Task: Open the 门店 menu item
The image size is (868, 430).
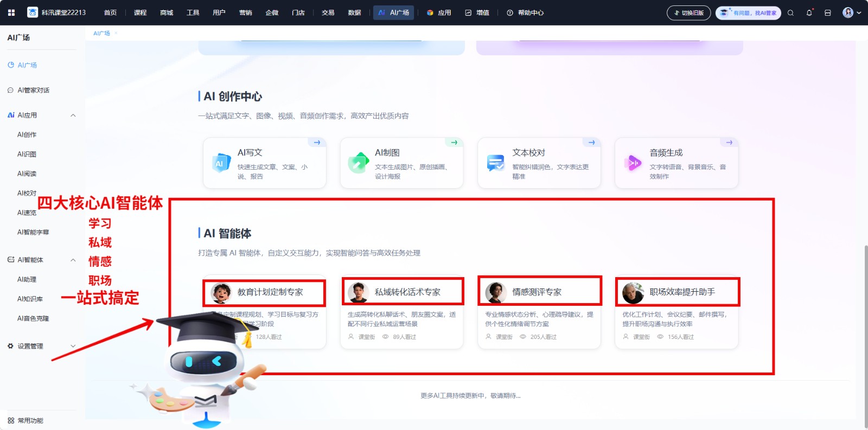Action: pyautogui.click(x=298, y=12)
